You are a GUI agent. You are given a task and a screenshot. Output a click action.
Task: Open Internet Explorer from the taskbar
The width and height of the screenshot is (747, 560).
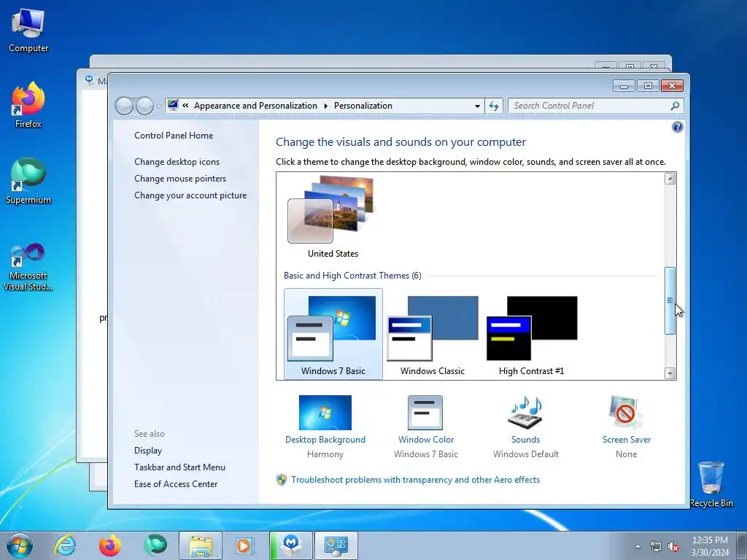65,545
